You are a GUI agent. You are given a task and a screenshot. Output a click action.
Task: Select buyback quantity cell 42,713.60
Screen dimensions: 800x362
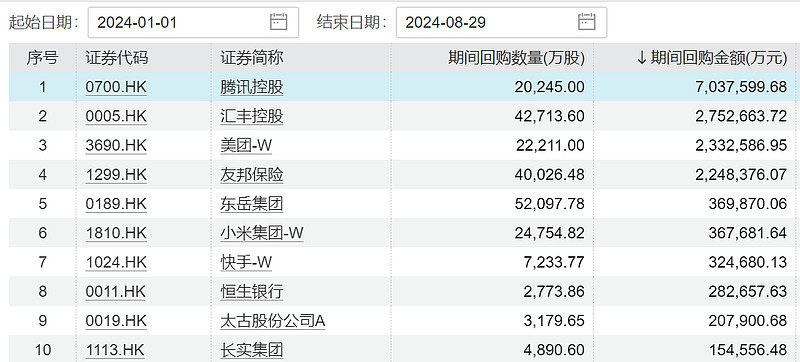click(x=549, y=116)
